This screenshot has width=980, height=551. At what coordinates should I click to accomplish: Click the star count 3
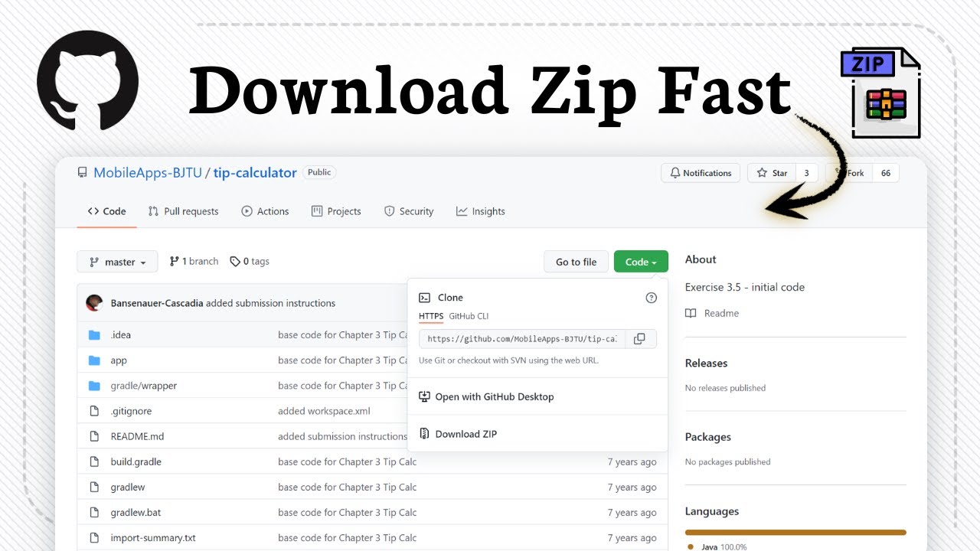806,173
